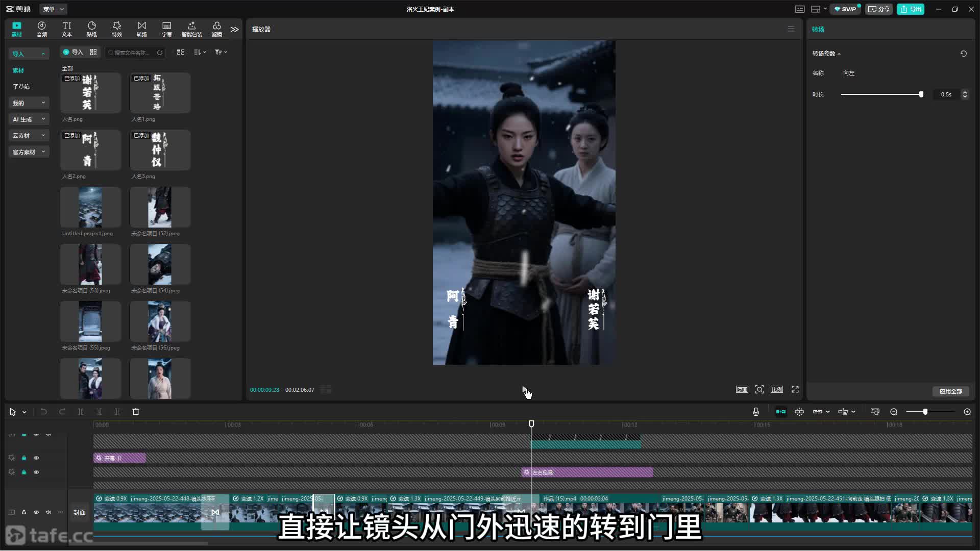The image size is (980, 551).
Task: Open the media sort dropdown
Action: [x=200, y=52]
